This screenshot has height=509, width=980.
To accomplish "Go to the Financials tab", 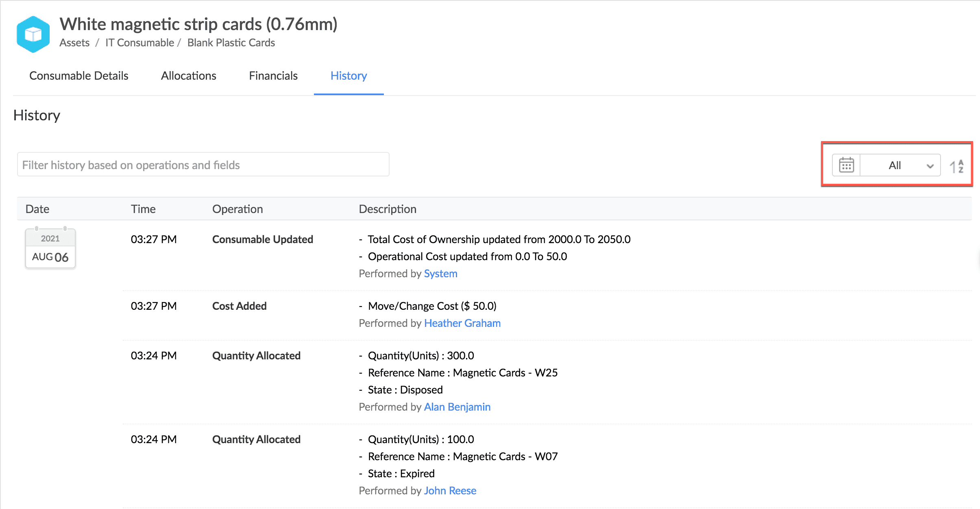I will point(273,76).
